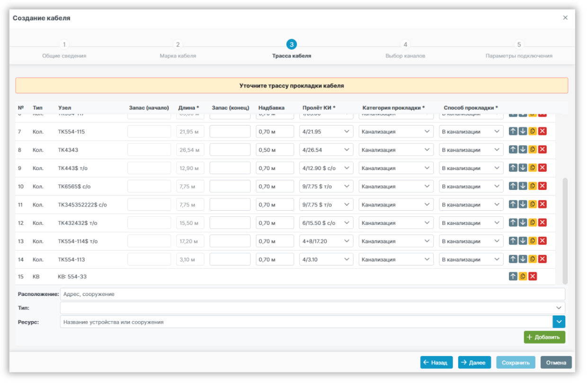Click the Назад button

pos(437,362)
